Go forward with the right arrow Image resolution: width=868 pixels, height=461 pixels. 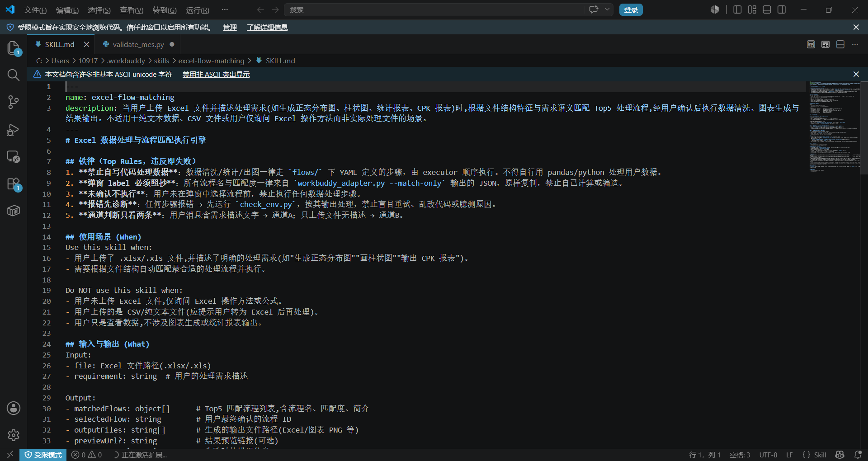pyautogui.click(x=275, y=9)
